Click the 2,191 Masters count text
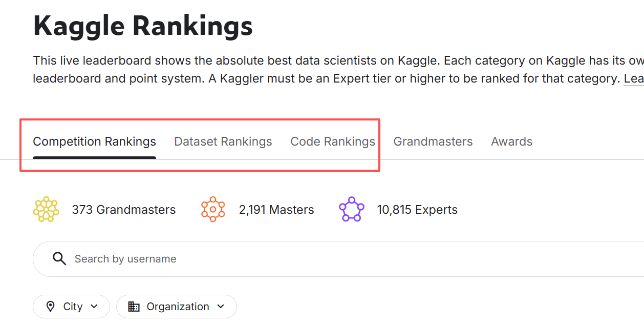This screenshot has width=644, height=324. [276, 210]
